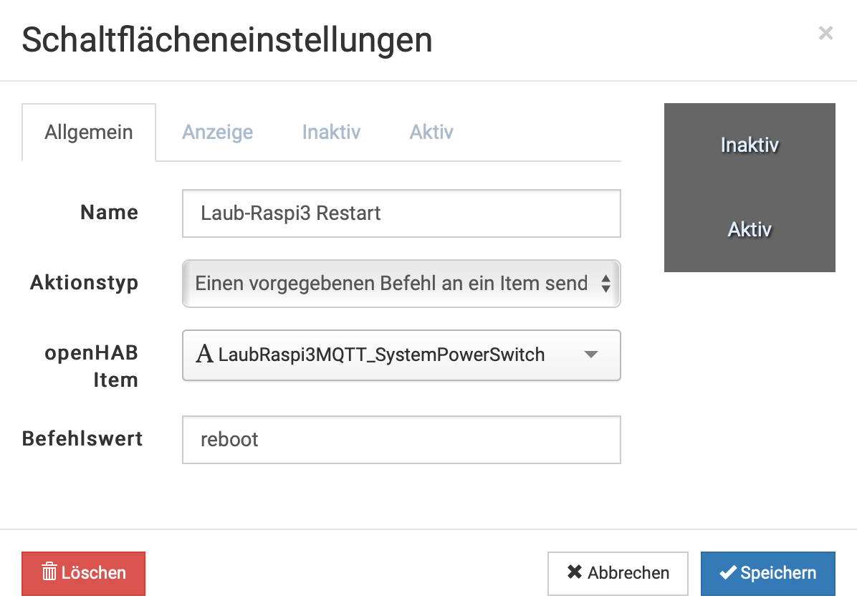Click Inaktiv label in gray preview

(750, 145)
